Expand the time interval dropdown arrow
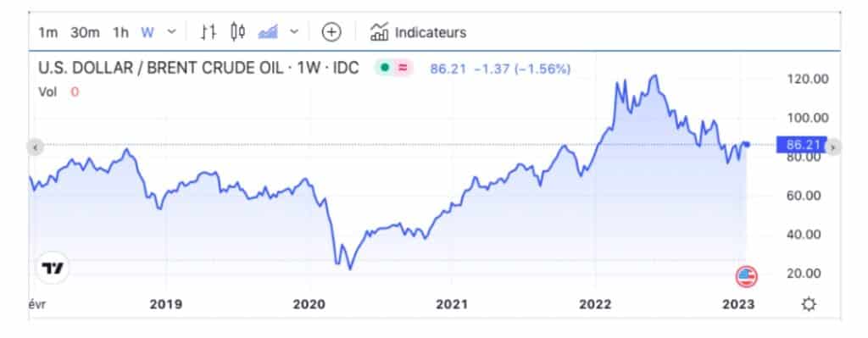868x338 pixels. (171, 32)
